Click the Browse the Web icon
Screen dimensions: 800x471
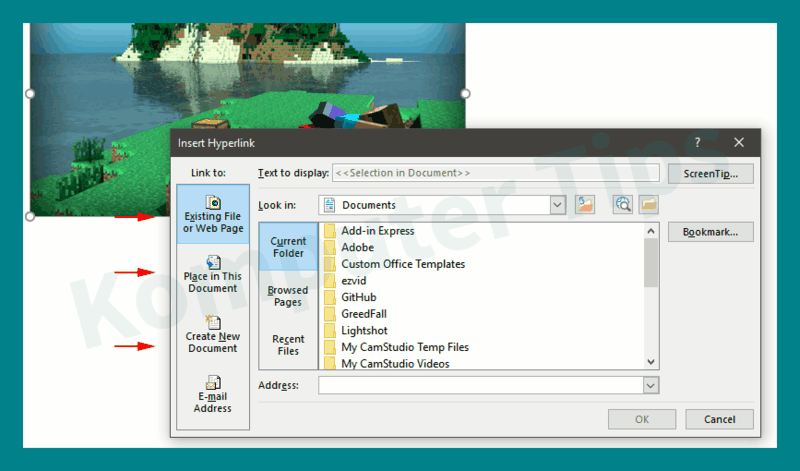[623, 205]
